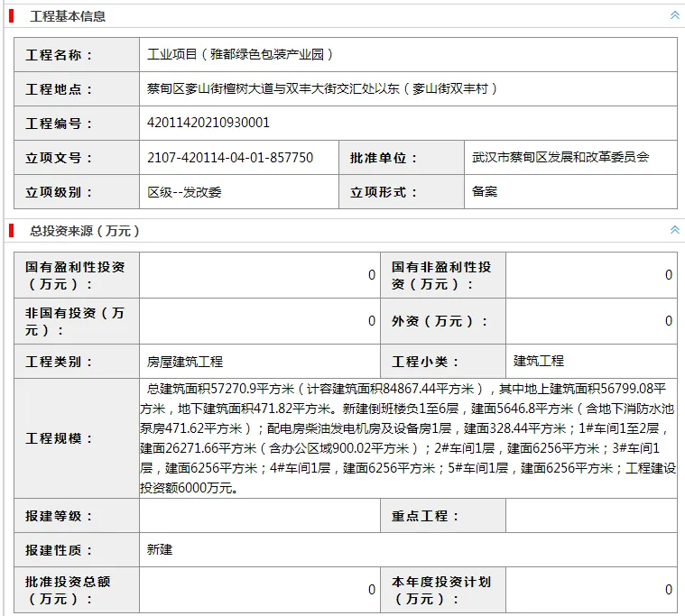Click the empty 重点工程 value cell
Viewport: 685px width, 616px height.
(591, 516)
